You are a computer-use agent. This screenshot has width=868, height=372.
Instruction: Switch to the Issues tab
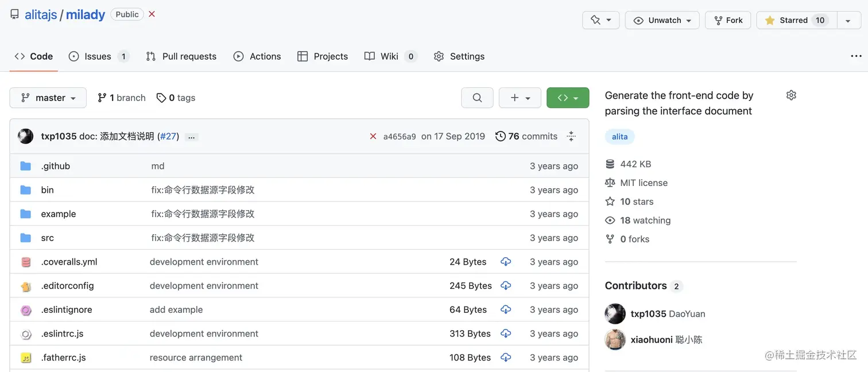[99, 56]
